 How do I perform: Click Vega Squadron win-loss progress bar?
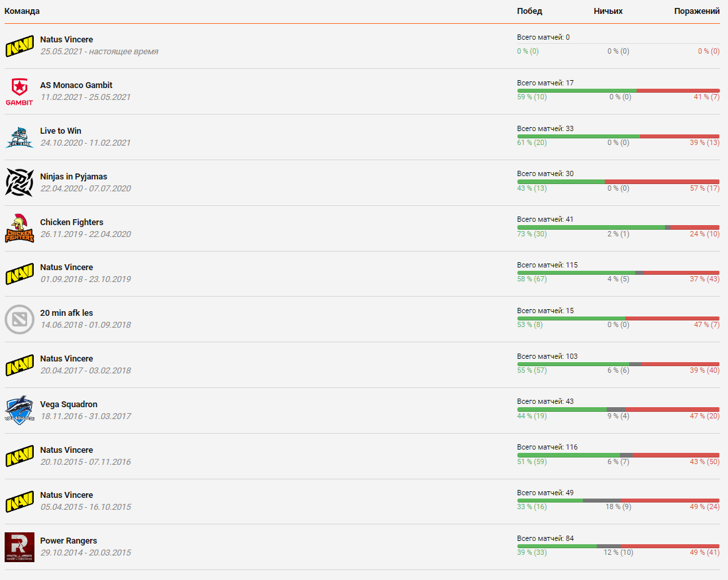(619, 409)
